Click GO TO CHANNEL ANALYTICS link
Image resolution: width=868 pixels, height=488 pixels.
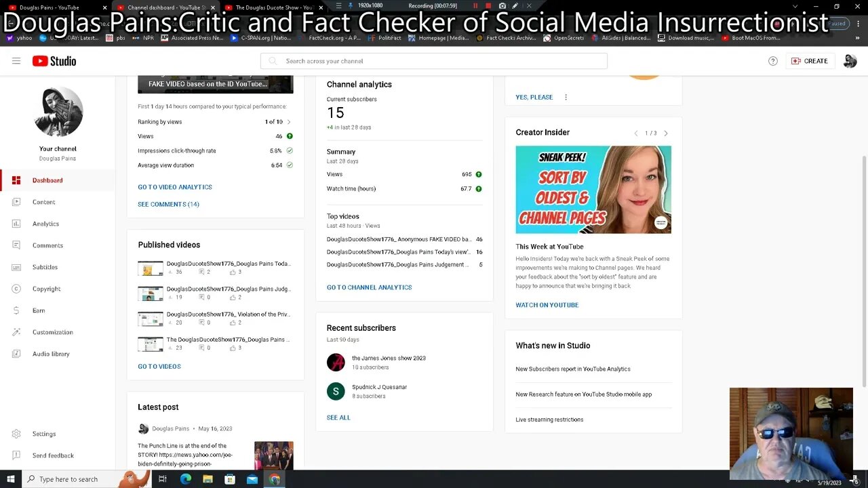(369, 287)
